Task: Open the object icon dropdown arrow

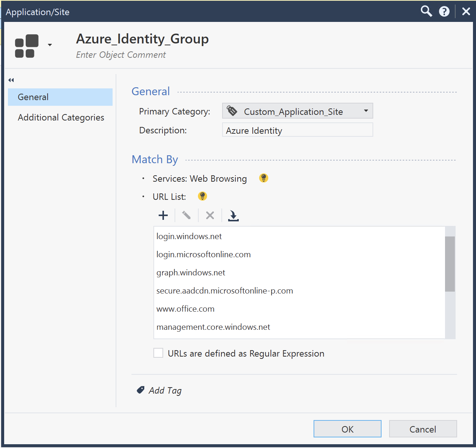Action: 50,45
